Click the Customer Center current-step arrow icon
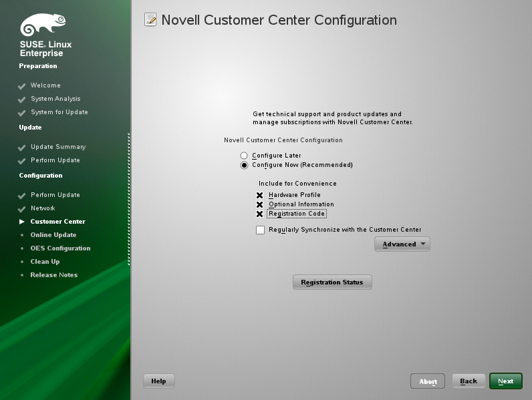This screenshot has height=400, width=532. click(22, 222)
